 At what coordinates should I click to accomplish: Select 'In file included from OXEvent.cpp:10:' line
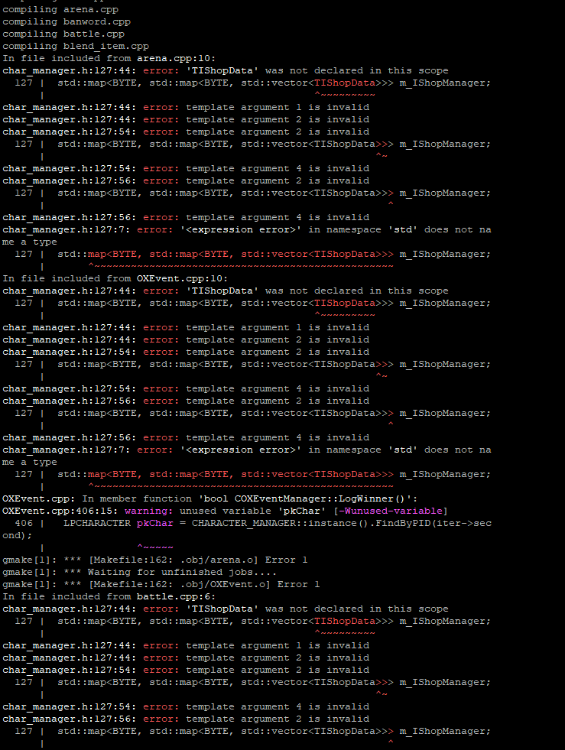coord(115,278)
